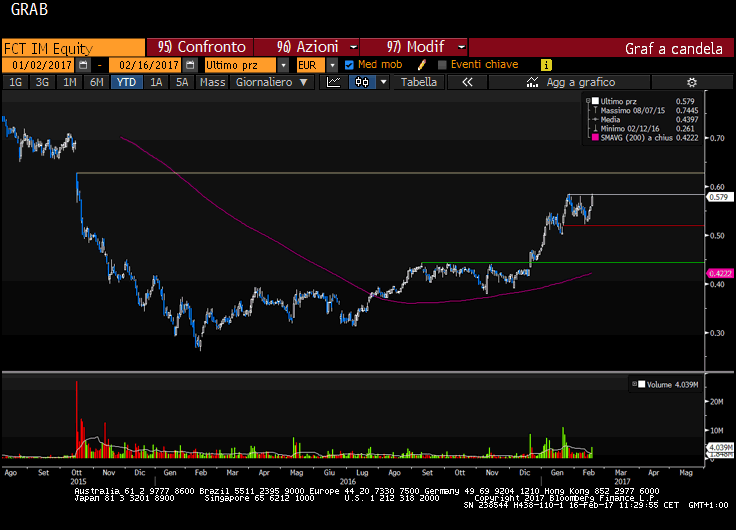Click the double left arrow collapse icon

pos(466,82)
